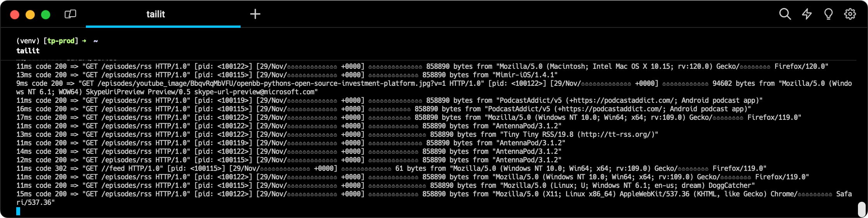Switch to the tailit tab

click(155, 14)
